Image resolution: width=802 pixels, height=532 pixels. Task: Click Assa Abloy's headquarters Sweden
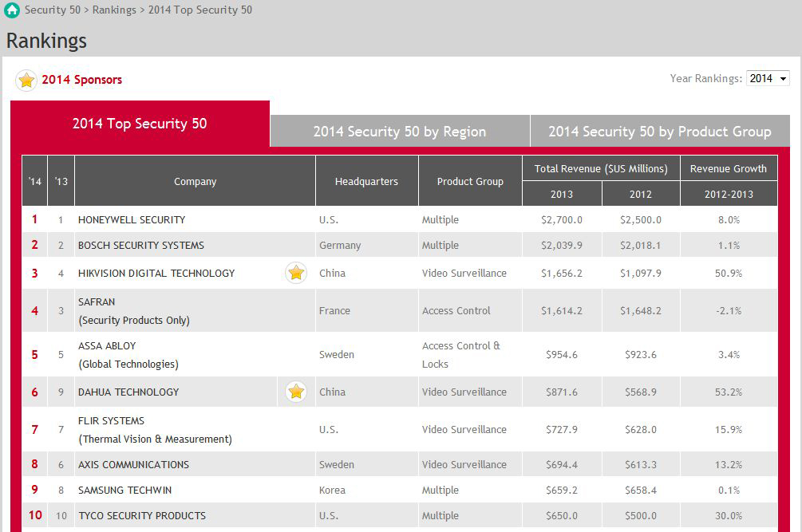click(x=337, y=355)
